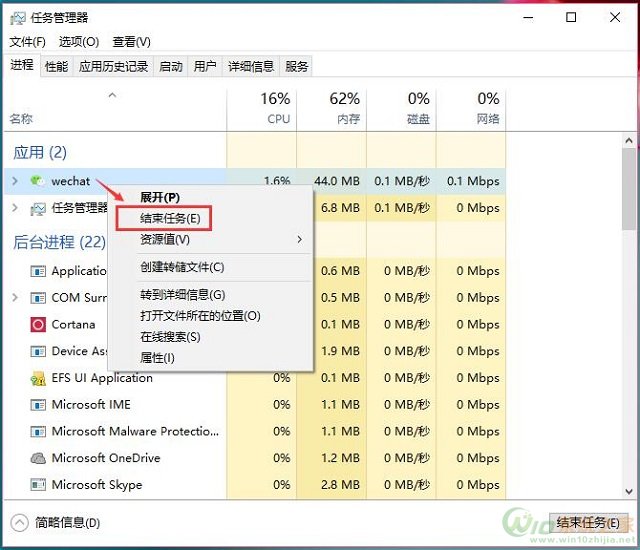Sort by the 名称 column header
This screenshot has height=550, width=640.
pyautogui.click(x=115, y=109)
